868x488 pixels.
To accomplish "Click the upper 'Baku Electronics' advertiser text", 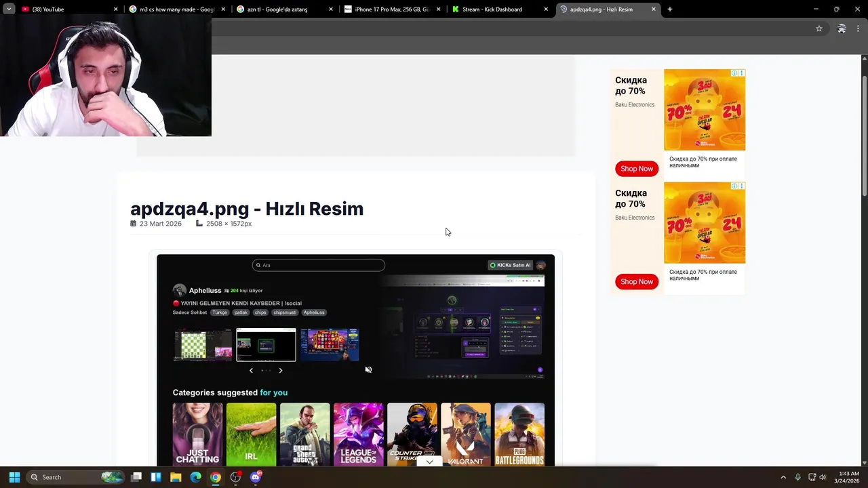I will 635,105.
